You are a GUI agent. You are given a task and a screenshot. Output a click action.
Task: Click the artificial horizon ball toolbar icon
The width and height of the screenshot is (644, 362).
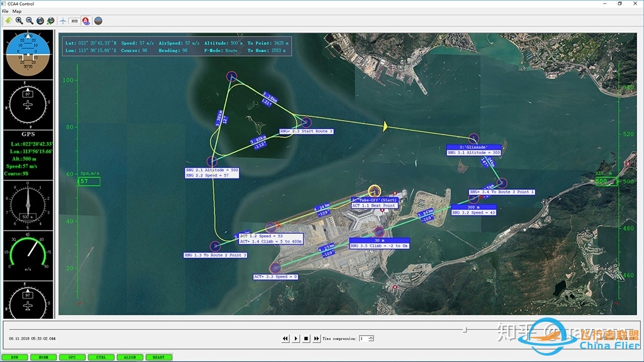(x=98, y=21)
